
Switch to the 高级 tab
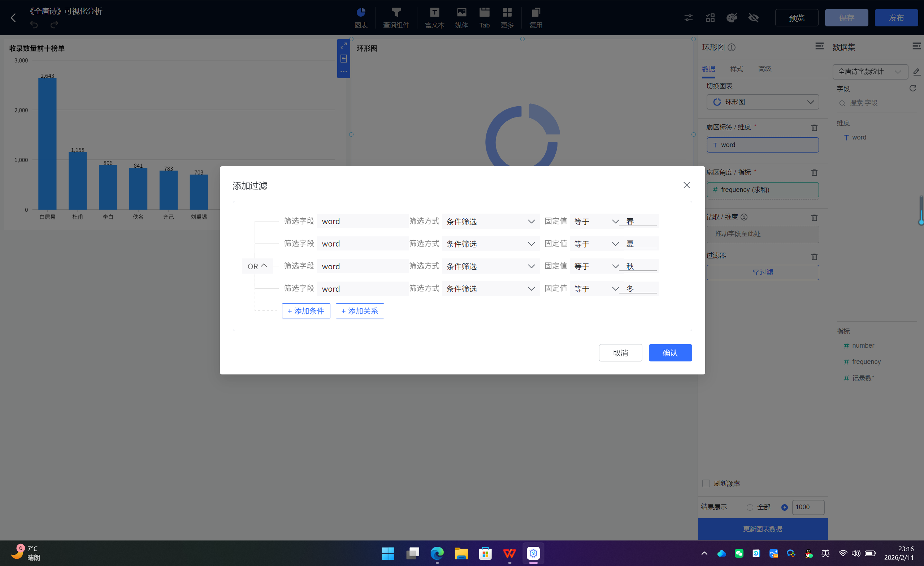[x=764, y=69]
